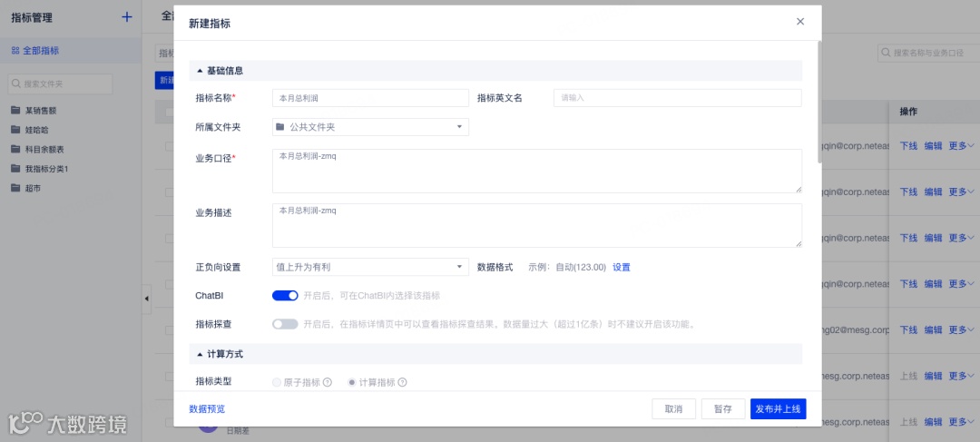Open the 我指标分类1 folder

click(47, 169)
